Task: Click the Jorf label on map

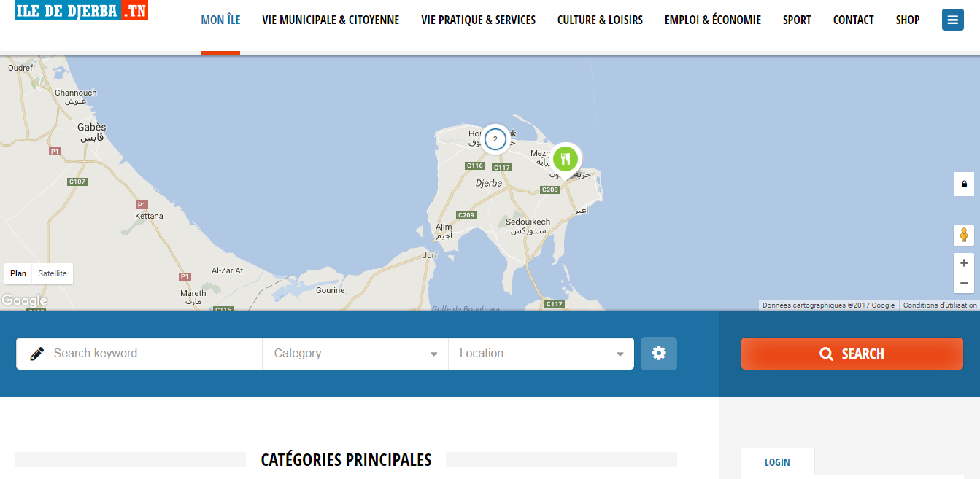Action: [430, 255]
